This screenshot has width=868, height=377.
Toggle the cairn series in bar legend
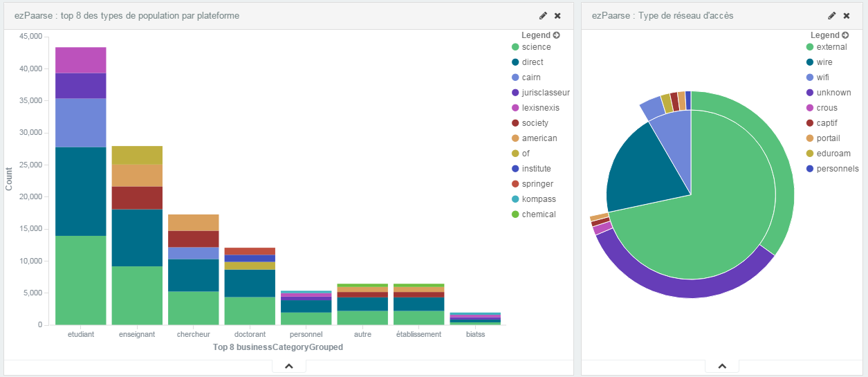pyautogui.click(x=531, y=77)
